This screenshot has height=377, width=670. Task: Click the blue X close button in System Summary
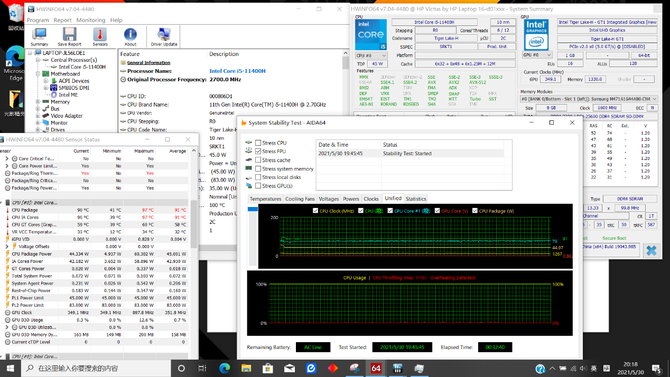651,250
